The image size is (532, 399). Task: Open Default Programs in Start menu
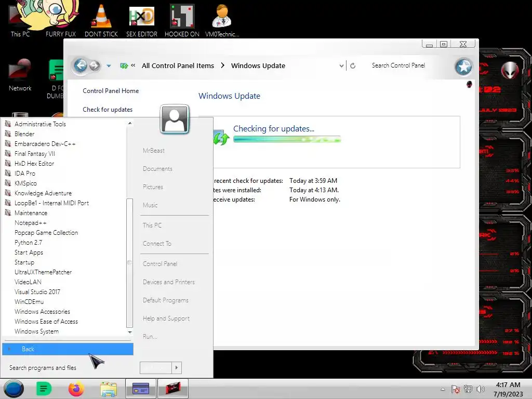pos(166,300)
